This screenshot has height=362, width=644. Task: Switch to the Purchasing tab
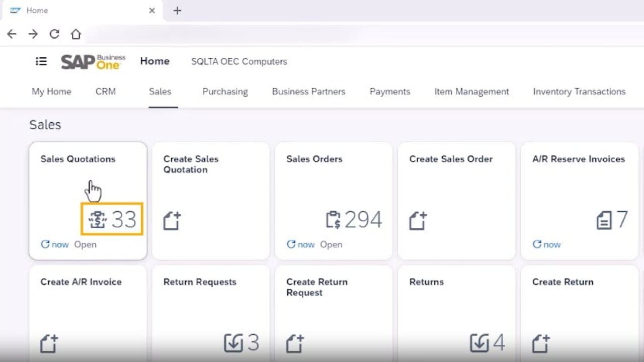225,92
